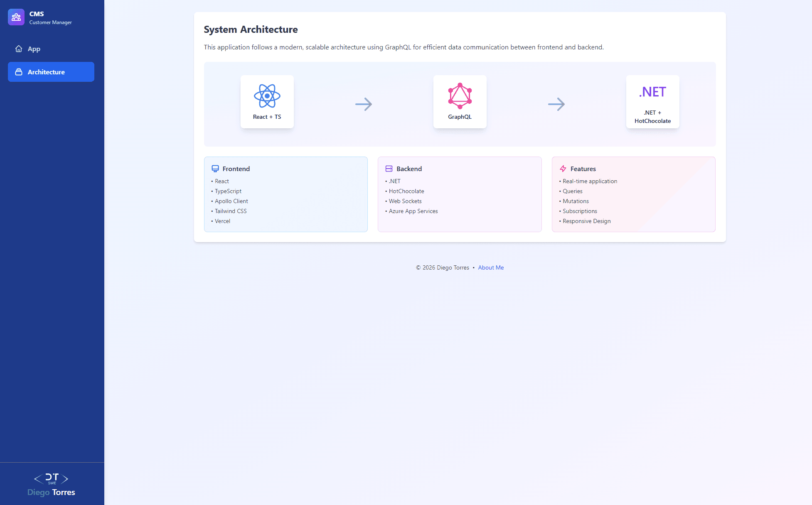Select the Features summary card
The height and width of the screenshot is (505, 812).
(633, 194)
